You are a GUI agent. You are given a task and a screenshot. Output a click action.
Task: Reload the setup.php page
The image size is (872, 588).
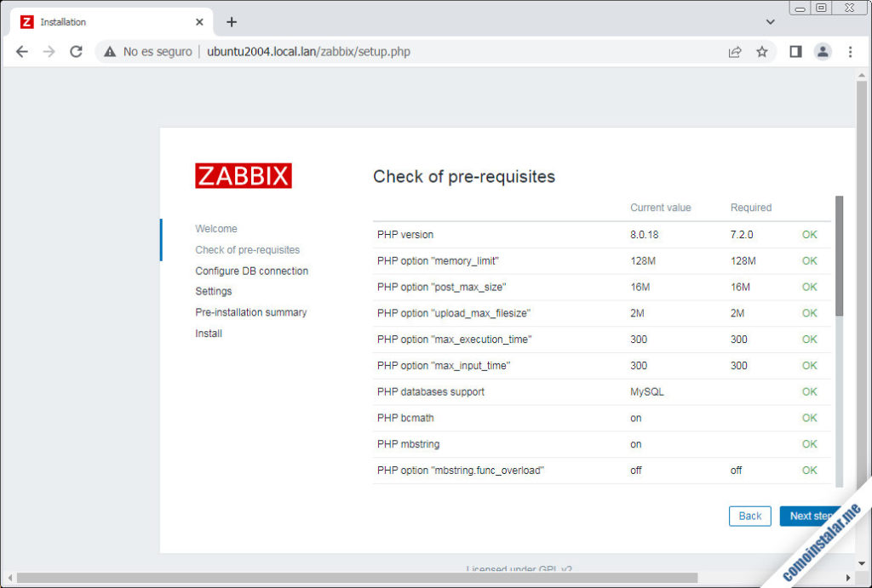[x=77, y=51]
